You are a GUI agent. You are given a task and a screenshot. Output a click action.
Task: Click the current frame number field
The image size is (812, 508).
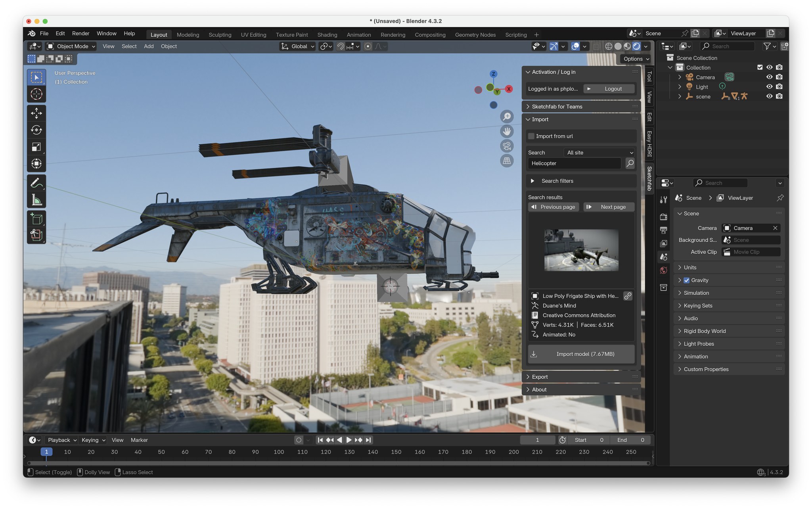[537, 440]
